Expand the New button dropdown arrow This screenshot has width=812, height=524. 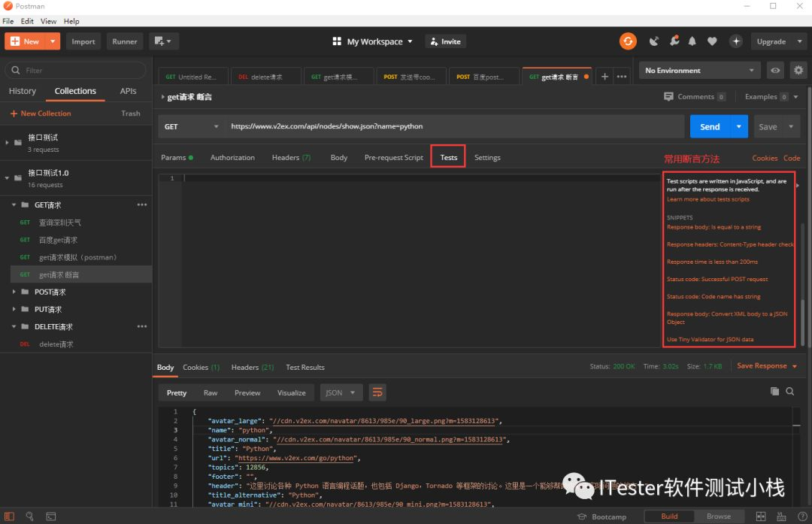point(53,41)
